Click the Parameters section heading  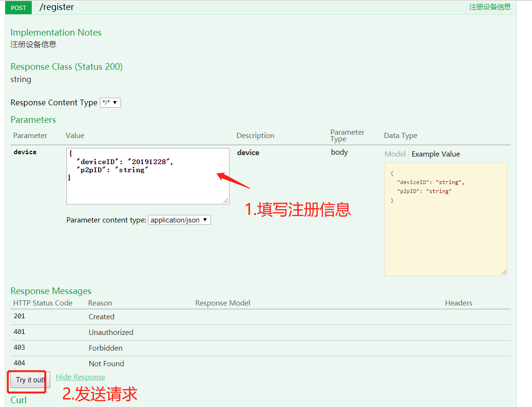coord(33,120)
